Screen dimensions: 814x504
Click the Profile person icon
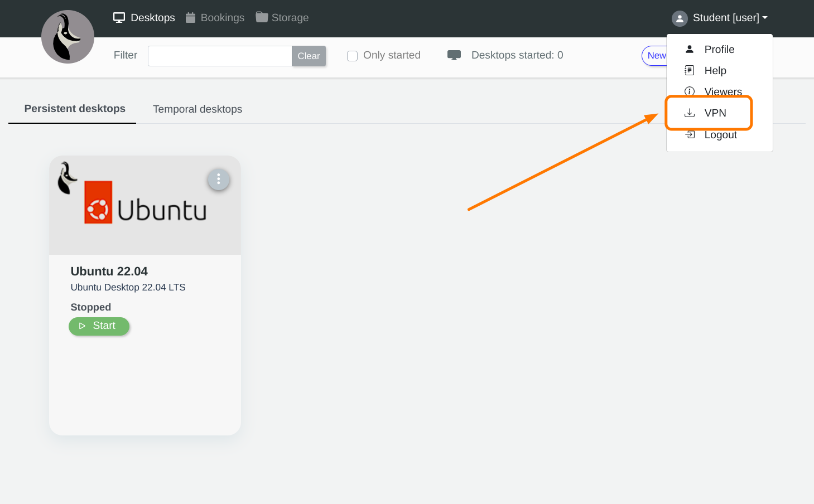click(690, 49)
